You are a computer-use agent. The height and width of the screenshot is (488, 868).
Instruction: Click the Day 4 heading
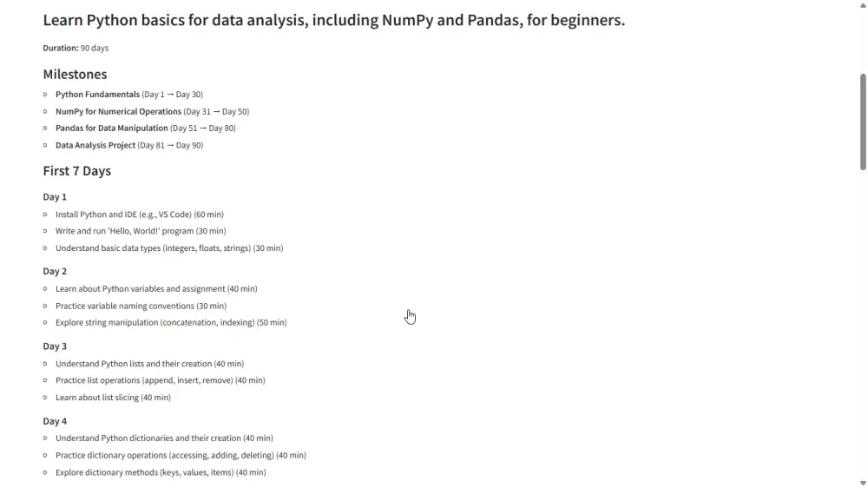pyautogui.click(x=55, y=421)
